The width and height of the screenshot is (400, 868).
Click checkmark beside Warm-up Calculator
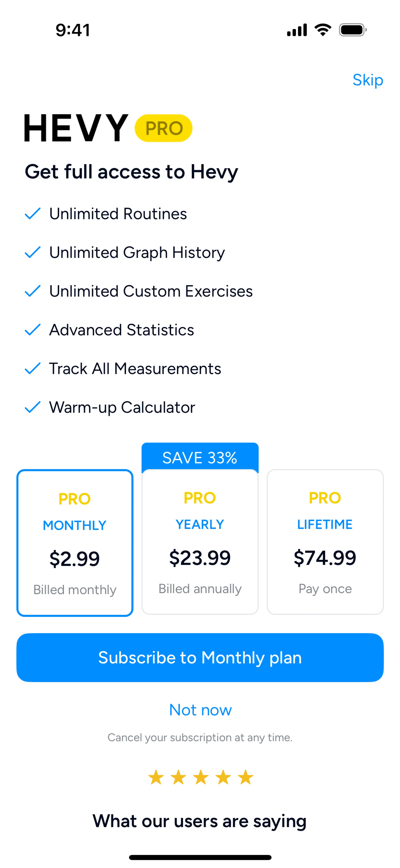coord(33,407)
